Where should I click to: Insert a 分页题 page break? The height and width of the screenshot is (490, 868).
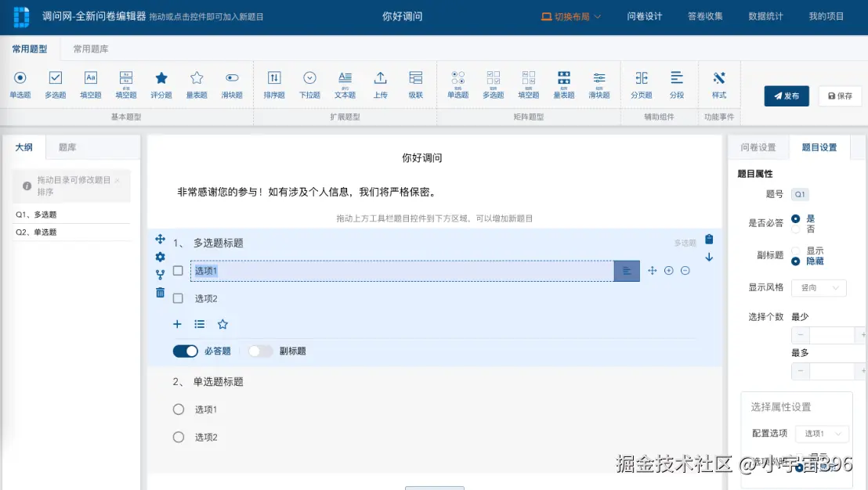tap(642, 85)
